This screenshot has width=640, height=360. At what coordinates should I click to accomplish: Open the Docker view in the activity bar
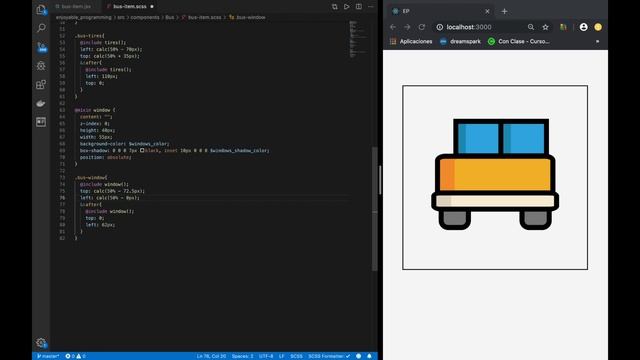click(x=41, y=103)
